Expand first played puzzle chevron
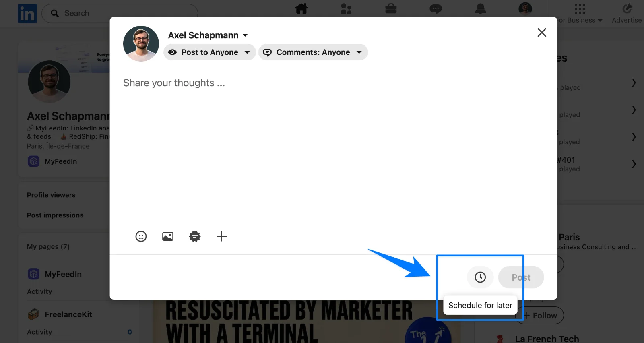Image resolution: width=644 pixels, height=343 pixels. point(634,83)
